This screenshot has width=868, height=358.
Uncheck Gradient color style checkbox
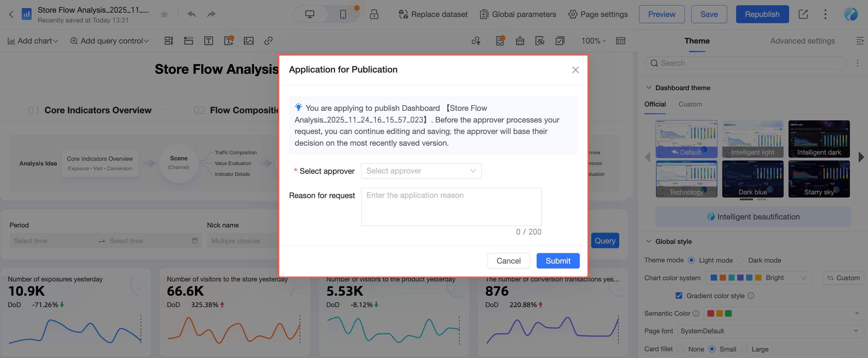(x=679, y=296)
